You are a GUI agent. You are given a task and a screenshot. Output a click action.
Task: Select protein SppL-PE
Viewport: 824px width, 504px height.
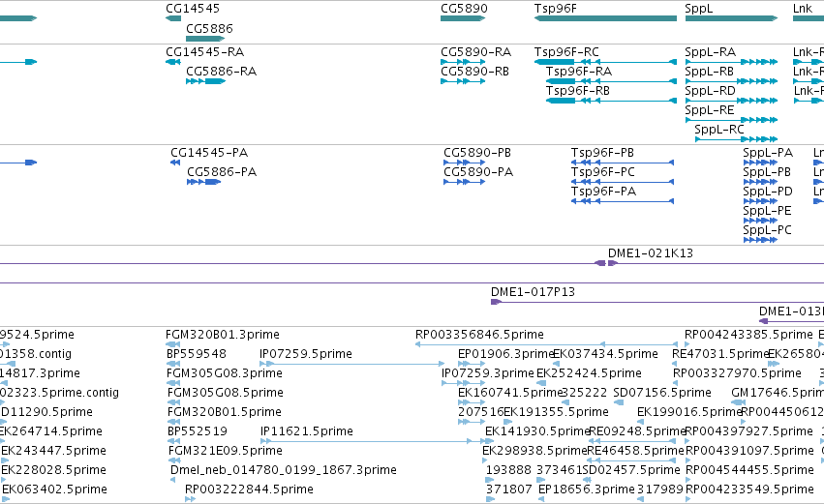coord(767,211)
